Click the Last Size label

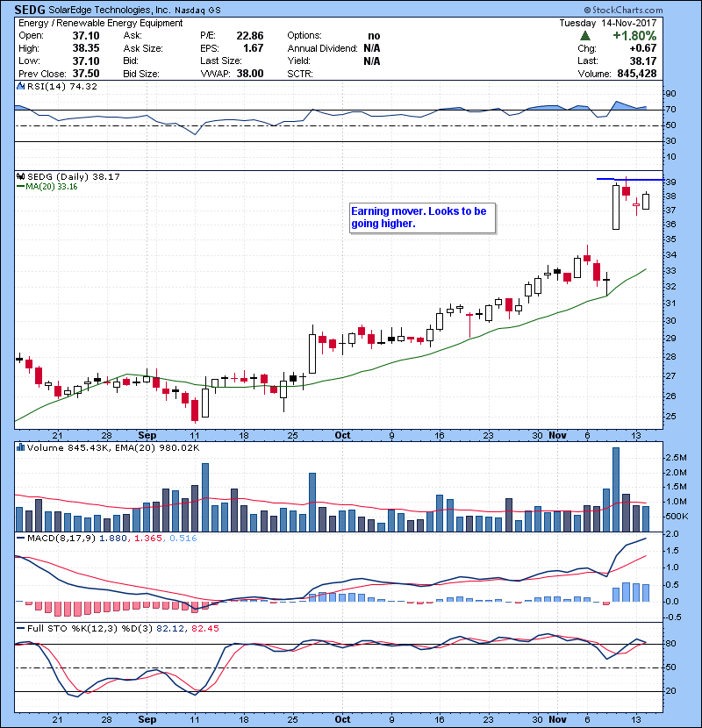pyautogui.click(x=221, y=61)
